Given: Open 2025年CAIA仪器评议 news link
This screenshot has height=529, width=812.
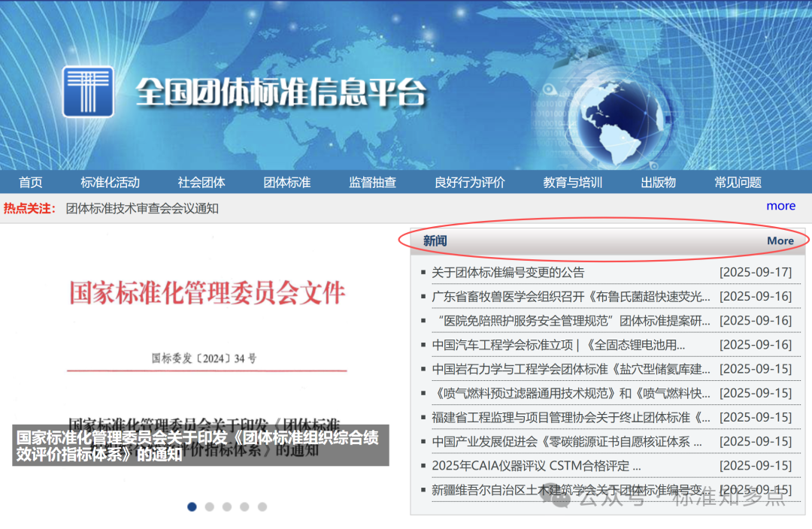Looking at the screenshot, I should pyautogui.click(x=537, y=466).
